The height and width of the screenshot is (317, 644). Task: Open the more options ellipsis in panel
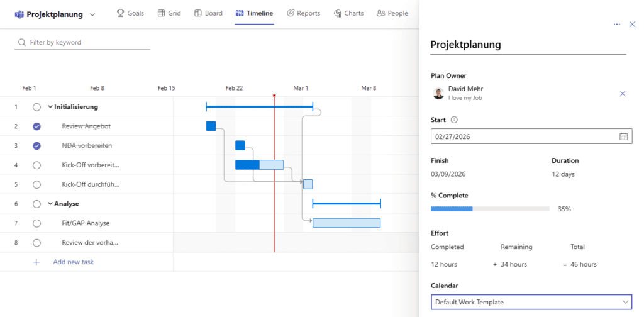pos(617,24)
